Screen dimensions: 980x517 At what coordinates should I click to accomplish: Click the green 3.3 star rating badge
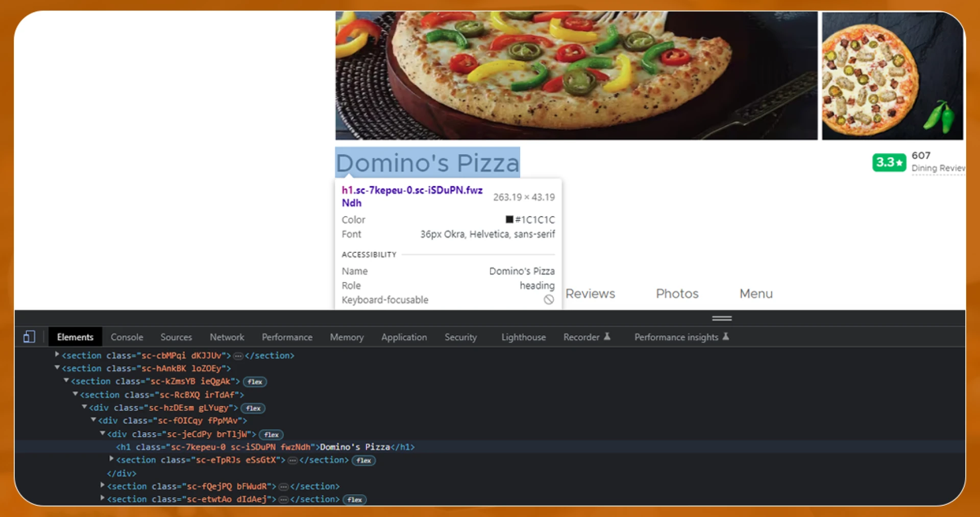click(889, 162)
